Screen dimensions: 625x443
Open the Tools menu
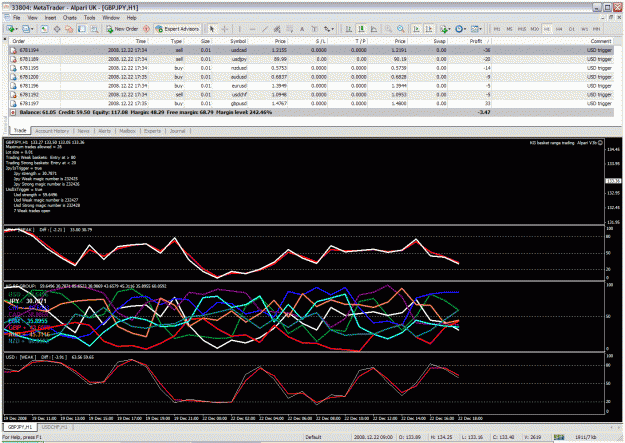(x=89, y=18)
